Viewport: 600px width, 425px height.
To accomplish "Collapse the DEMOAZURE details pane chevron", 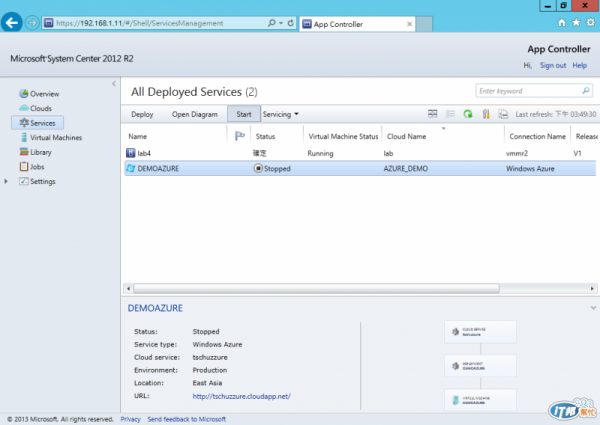I will coord(593,308).
